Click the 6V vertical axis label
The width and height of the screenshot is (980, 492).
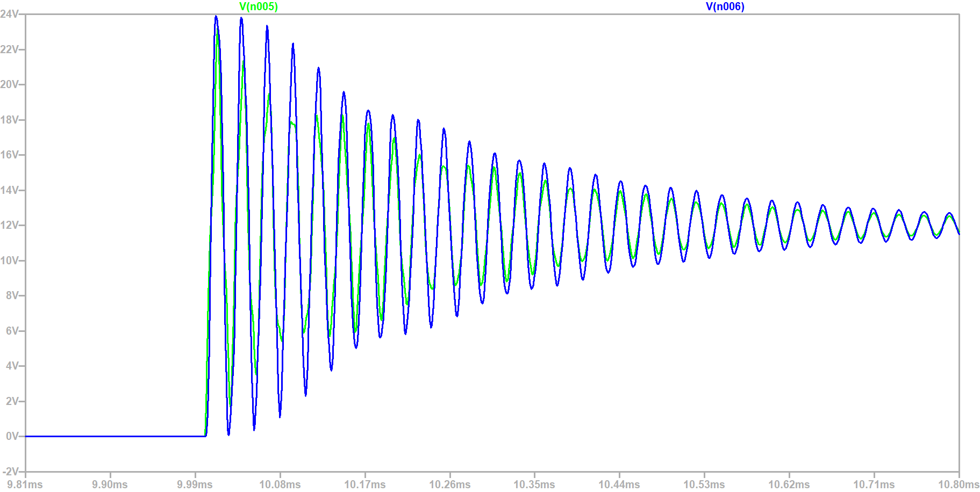[12, 331]
